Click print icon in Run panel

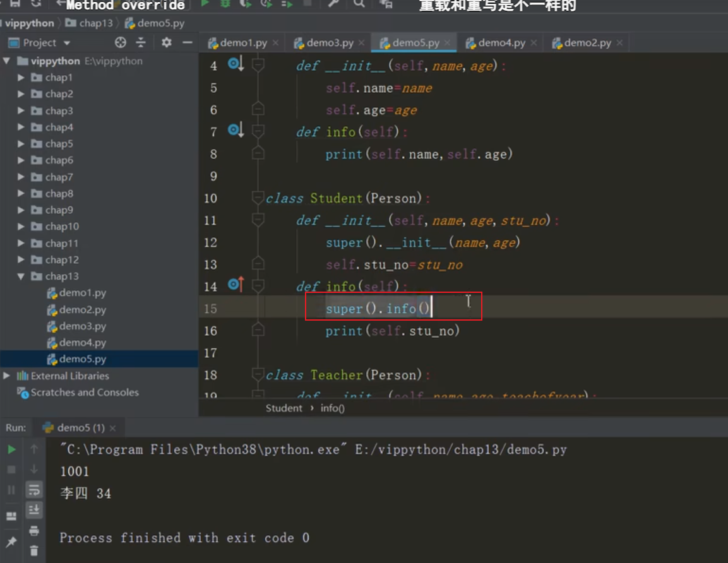(34, 531)
